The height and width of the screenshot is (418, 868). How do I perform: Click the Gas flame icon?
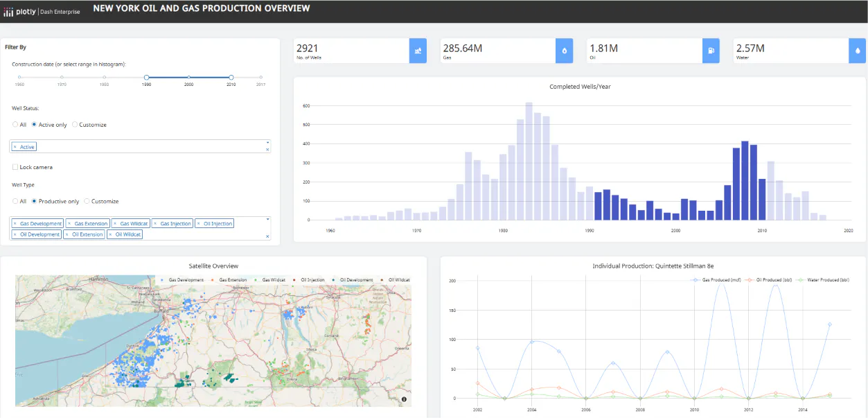565,51
